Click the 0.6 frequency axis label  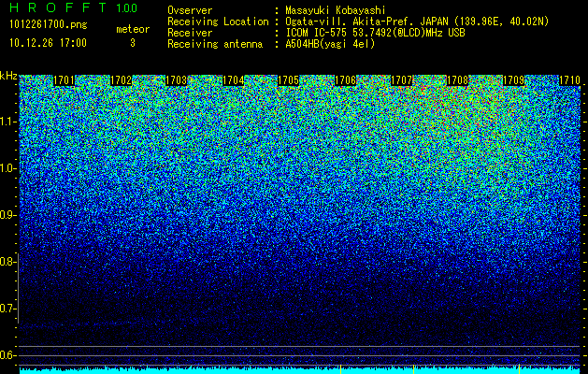tap(7, 355)
